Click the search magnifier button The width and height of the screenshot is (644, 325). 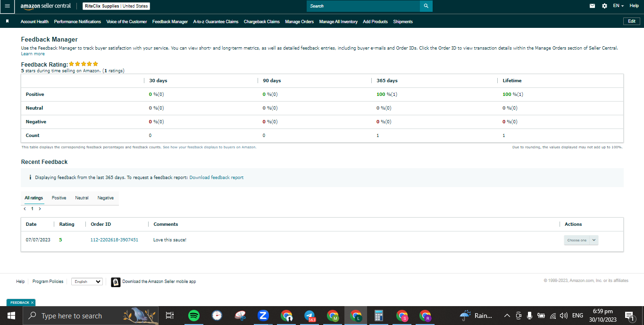(426, 6)
